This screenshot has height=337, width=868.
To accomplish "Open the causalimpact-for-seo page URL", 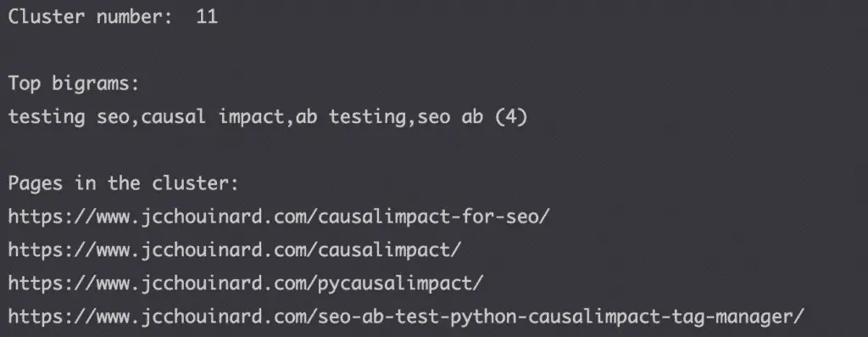I will point(278,216).
